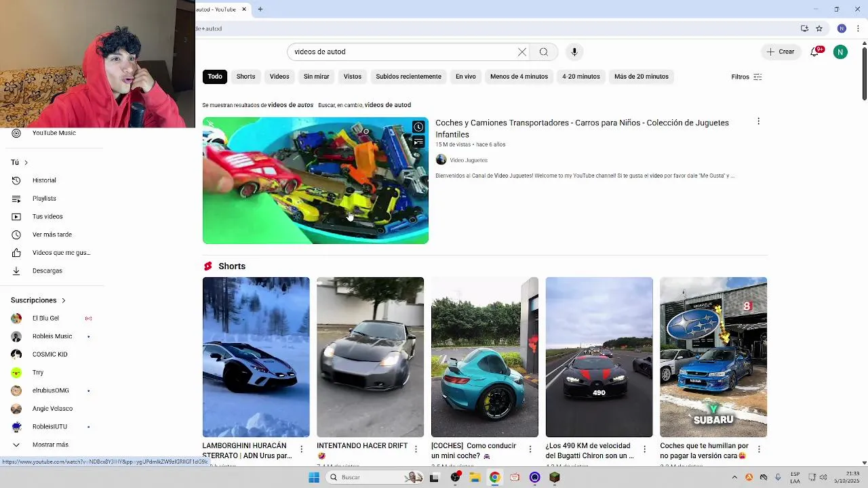Open options for Subaru humillan short
This screenshot has width=868, height=488.
coord(759,449)
